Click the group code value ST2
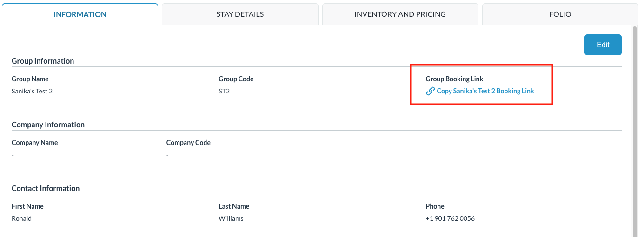644x237 pixels. (x=224, y=91)
